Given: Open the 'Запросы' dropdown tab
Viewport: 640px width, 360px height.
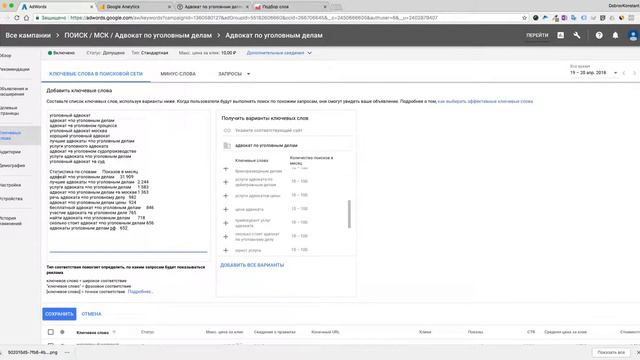Looking at the screenshot, I should [x=234, y=74].
